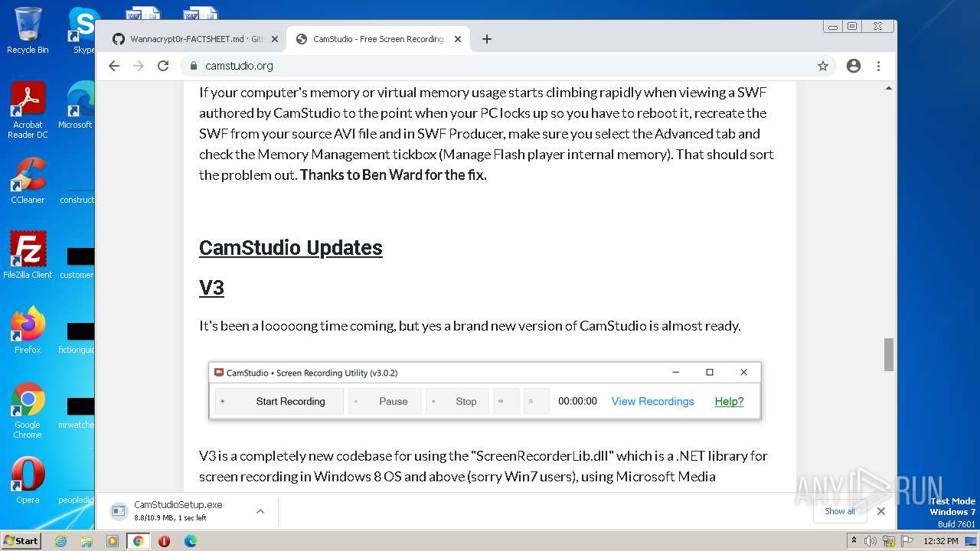Open the media player taskbar icon
The width and height of the screenshot is (980, 551).
pos(113,541)
